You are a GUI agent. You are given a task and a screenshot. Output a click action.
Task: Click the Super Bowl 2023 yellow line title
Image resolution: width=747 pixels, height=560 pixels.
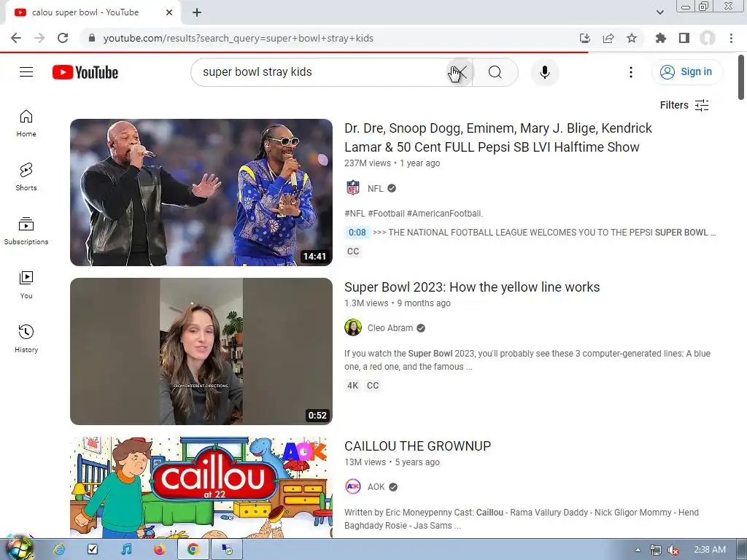(472, 287)
